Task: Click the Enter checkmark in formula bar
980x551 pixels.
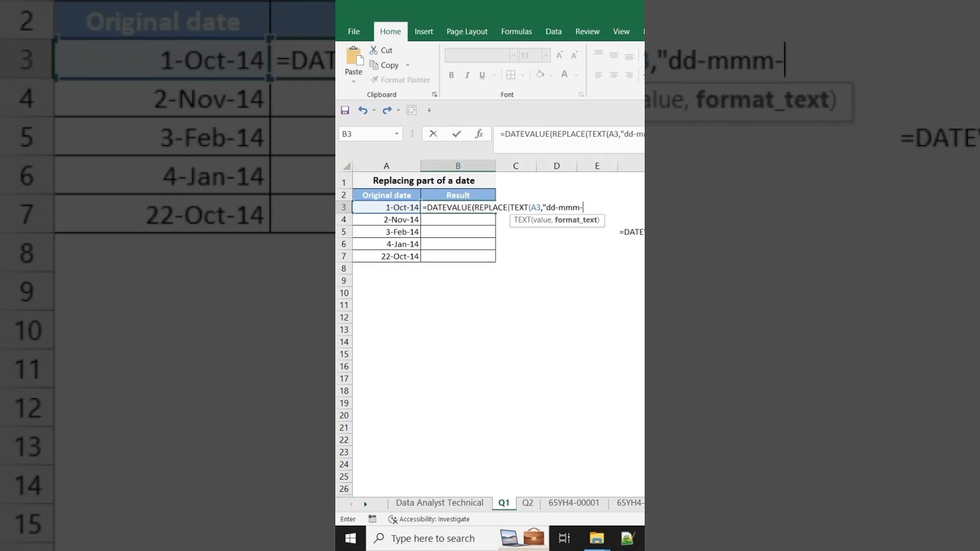Action: coord(456,134)
